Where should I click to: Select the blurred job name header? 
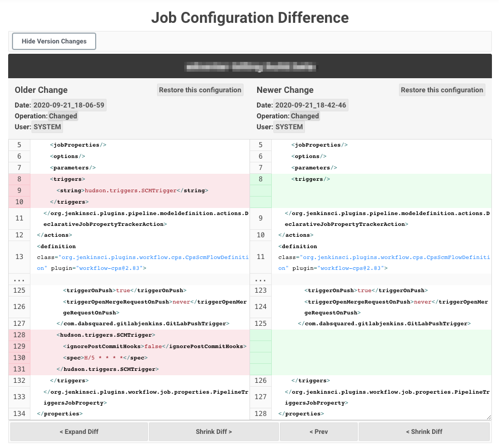pyautogui.click(x=251, y=67)
